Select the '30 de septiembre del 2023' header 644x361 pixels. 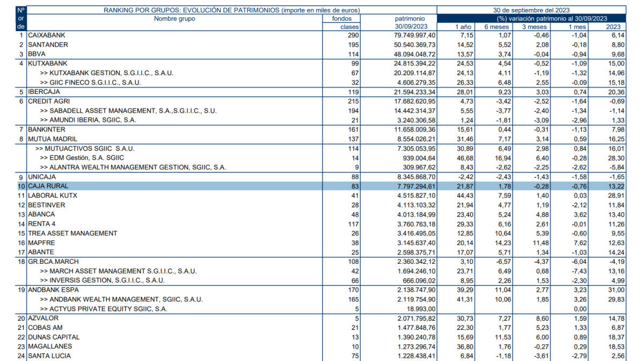pyautogui.click(x=532, y=10)
